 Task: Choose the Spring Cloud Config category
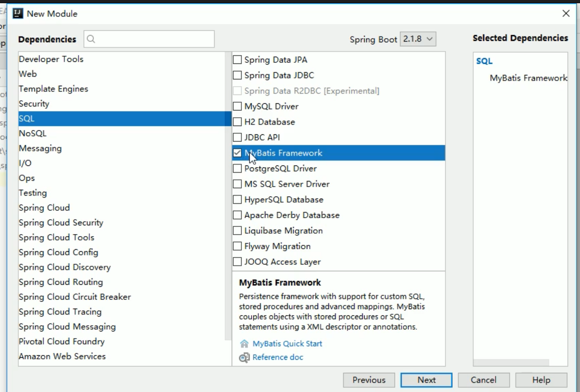click(x=58, y=252)
